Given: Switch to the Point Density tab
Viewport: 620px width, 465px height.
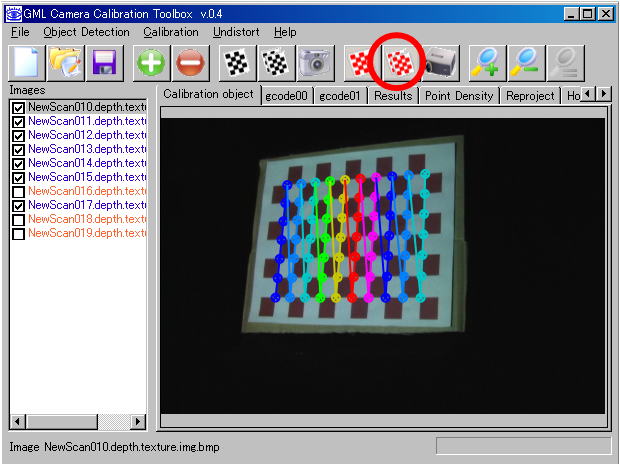Looking at the screenshot, I should pyautogui.click(x=459, y=96).
